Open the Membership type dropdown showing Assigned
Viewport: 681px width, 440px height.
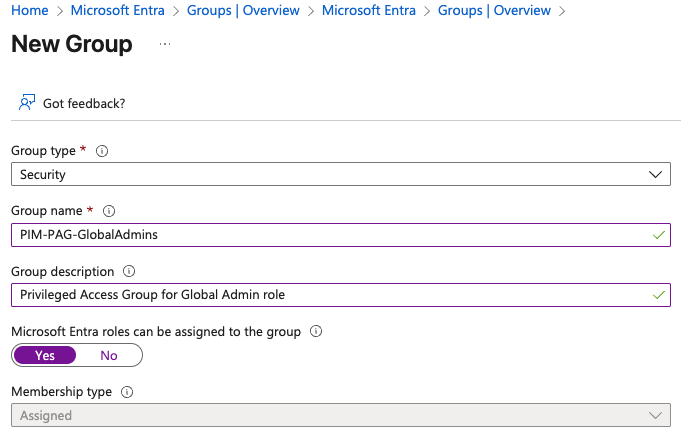click(340, 415)
